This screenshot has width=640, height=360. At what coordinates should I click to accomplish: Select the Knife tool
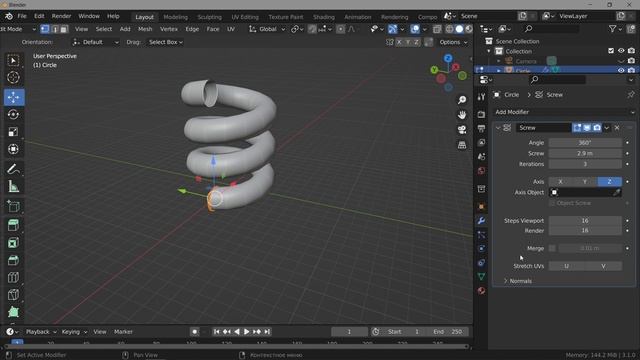13,294
